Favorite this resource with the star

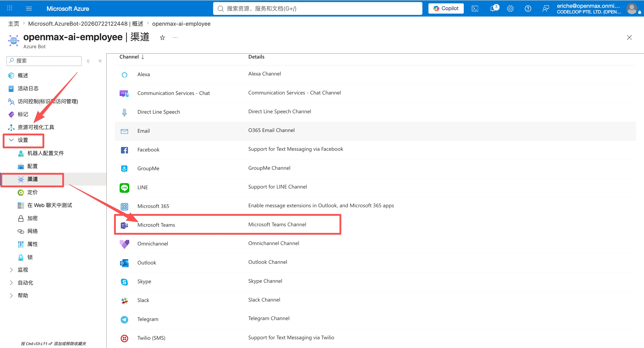(x=163, y=38)
